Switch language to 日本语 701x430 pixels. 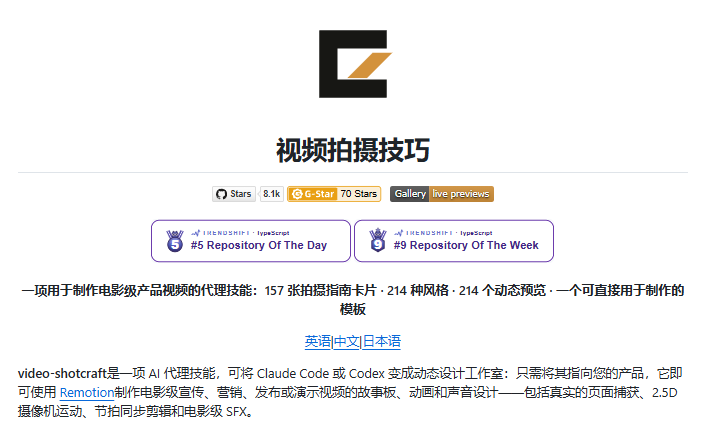(x=381, y=342)
